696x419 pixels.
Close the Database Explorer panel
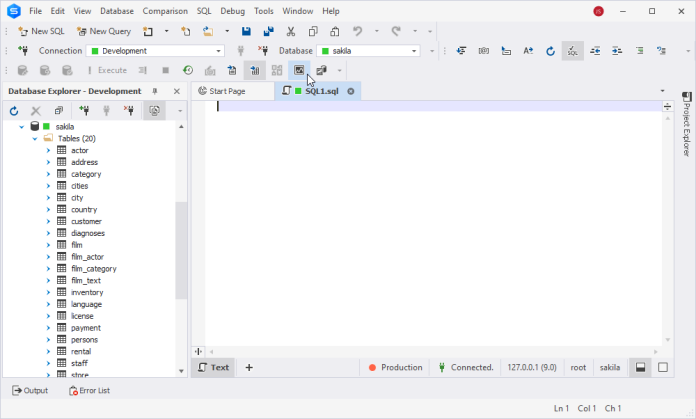[x=177, y=91]
